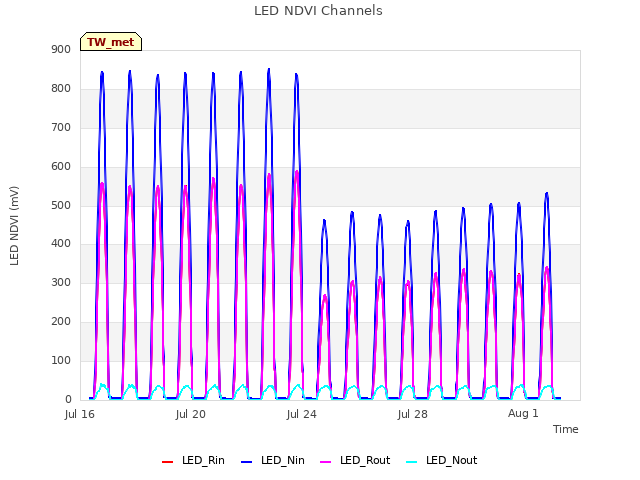
Task: Click the magenta LED_Rout legend swatch
Action: pos(326,462)
